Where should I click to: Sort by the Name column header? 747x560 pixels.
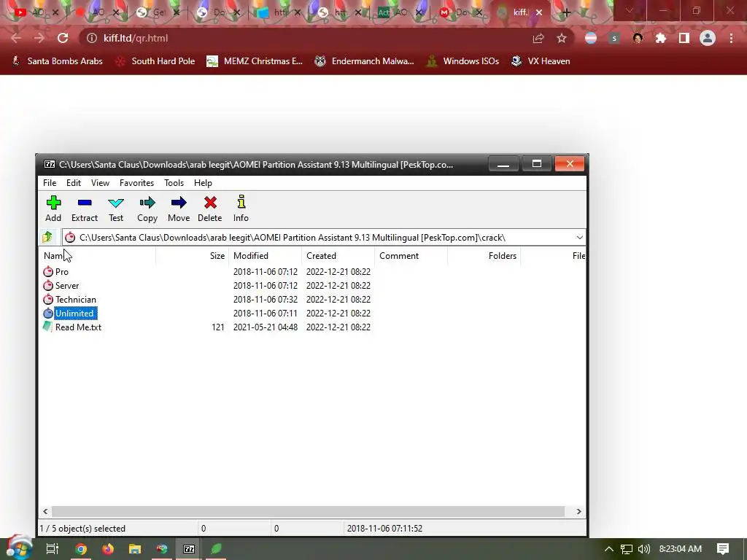click(97, 256)
